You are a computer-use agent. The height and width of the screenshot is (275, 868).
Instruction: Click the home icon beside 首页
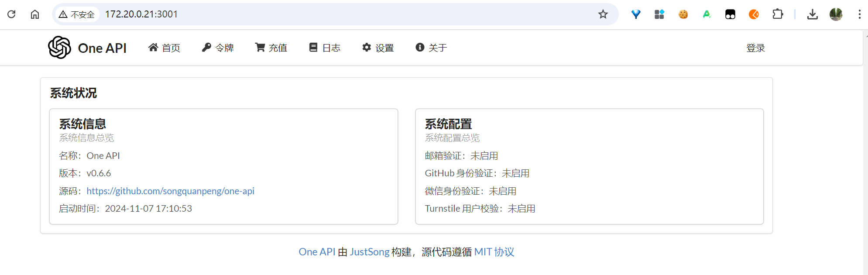coord(153,47)
